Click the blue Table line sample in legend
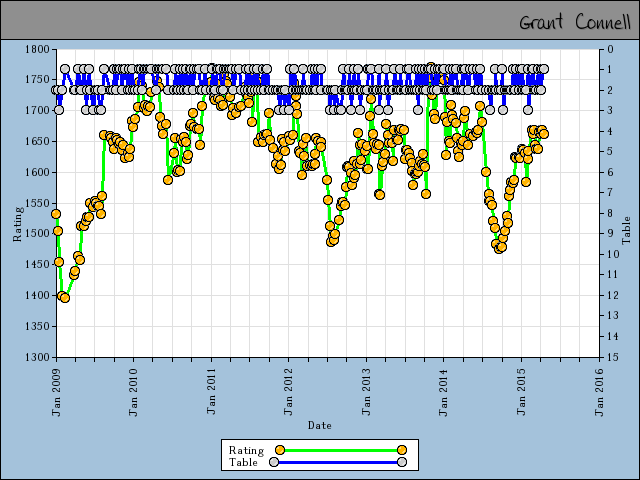Viewport: 640px width, 480px height. pos(338,462)
